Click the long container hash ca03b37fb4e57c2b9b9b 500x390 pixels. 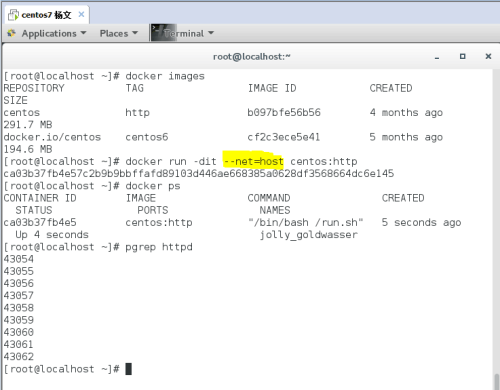coord(199,174)
